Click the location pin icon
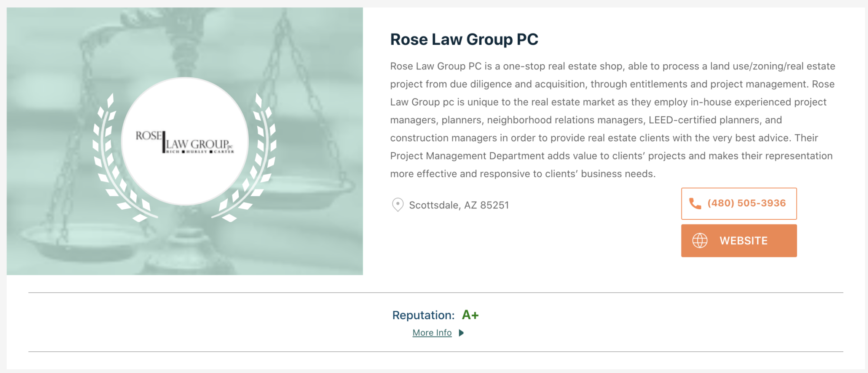This screenshot has width=868, height=373. point(398,205)
